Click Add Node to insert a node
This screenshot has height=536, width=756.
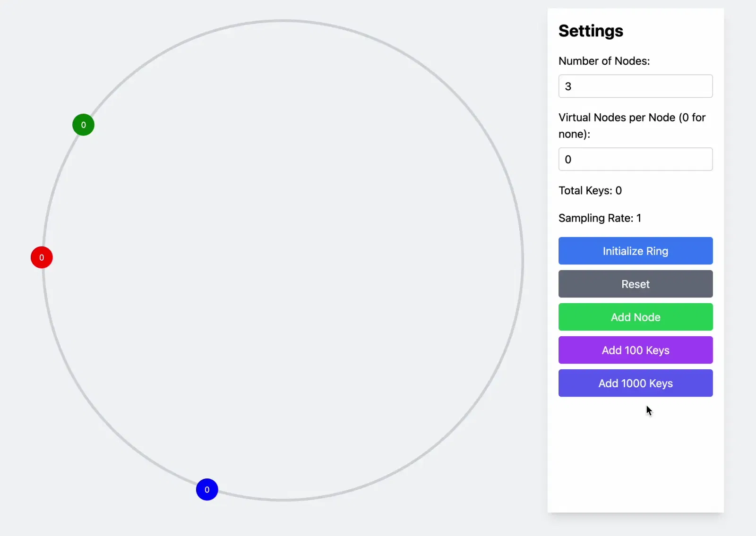(x=635, y=317)
